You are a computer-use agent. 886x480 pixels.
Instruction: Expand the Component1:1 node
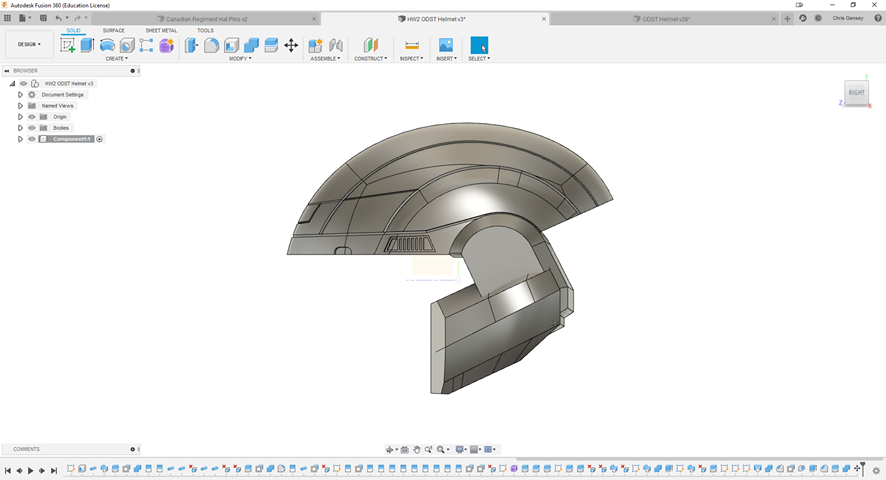pyautogui.click(x=20, y=139)
